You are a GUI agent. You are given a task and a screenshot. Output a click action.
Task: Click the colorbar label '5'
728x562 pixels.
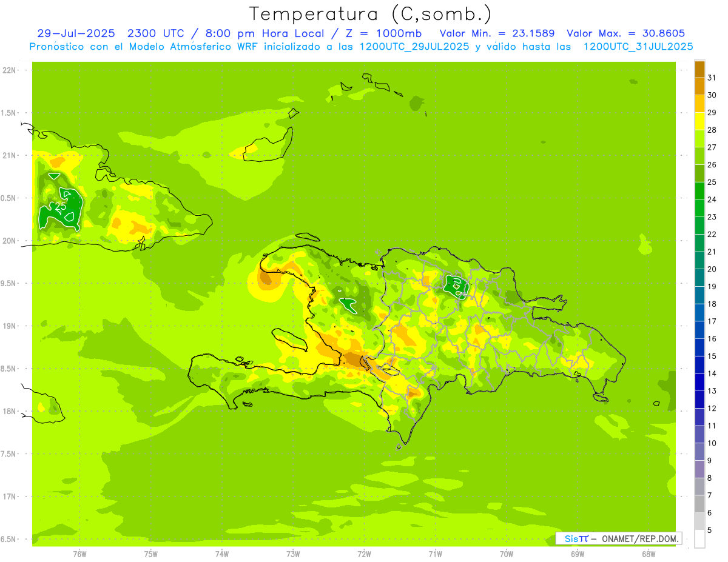710,530
